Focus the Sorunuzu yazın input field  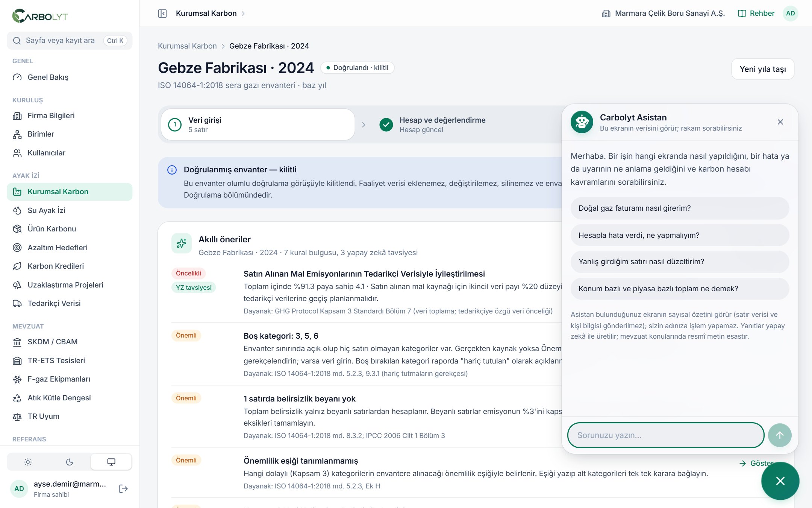(665, 435)
